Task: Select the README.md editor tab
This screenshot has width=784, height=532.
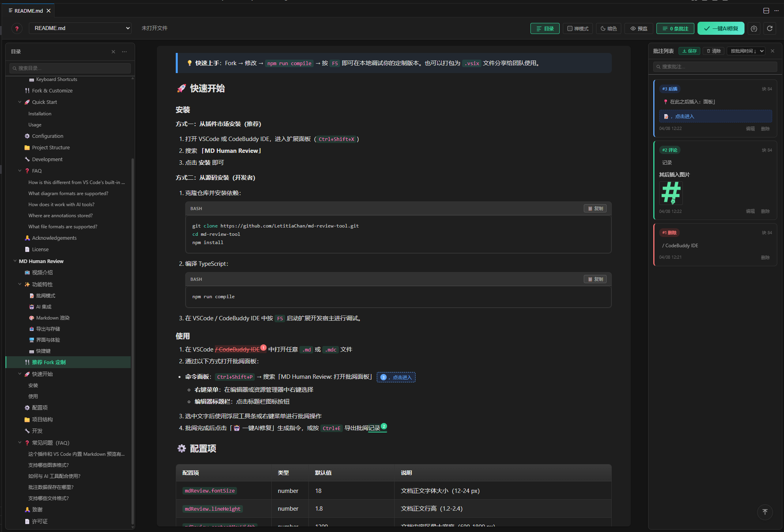Action: click(x=28, y=11)
